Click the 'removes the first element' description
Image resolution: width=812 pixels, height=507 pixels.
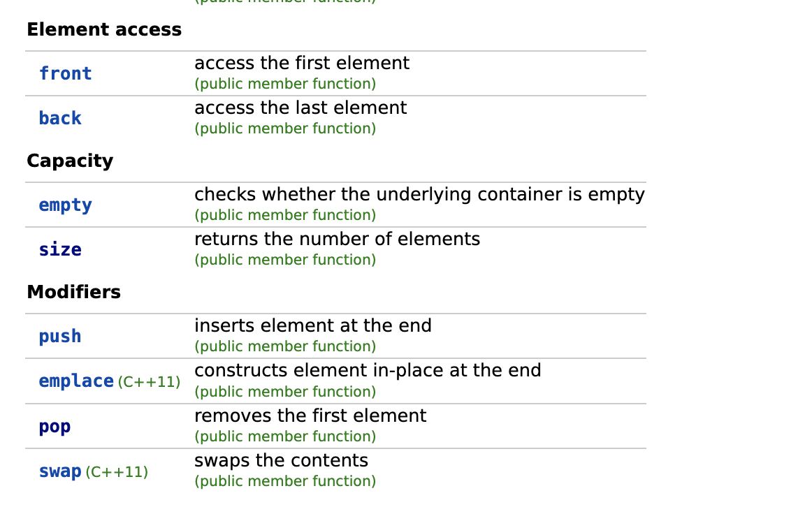coord(310,416)
